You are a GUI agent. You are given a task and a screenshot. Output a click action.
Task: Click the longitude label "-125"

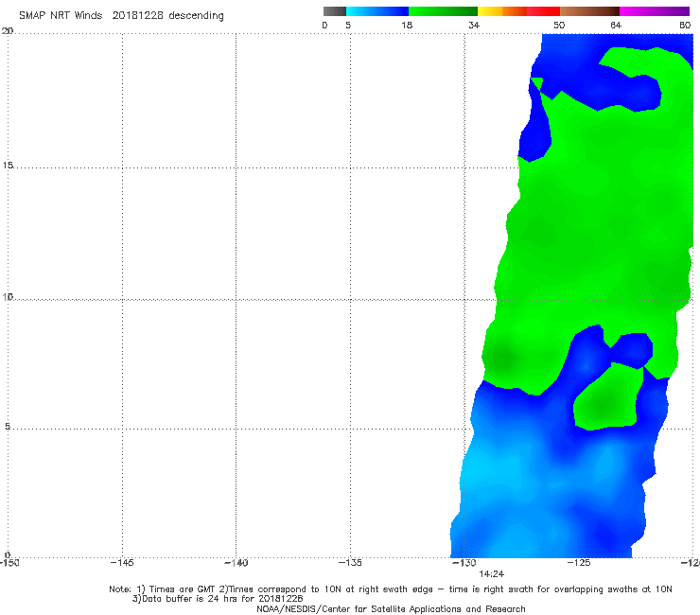point(579,563)
